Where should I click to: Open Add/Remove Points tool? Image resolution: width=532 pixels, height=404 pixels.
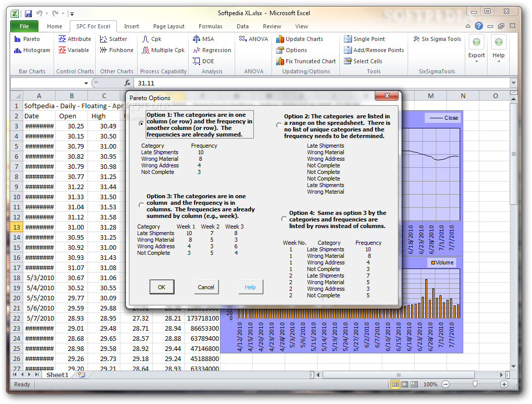[x=374, y=50]
